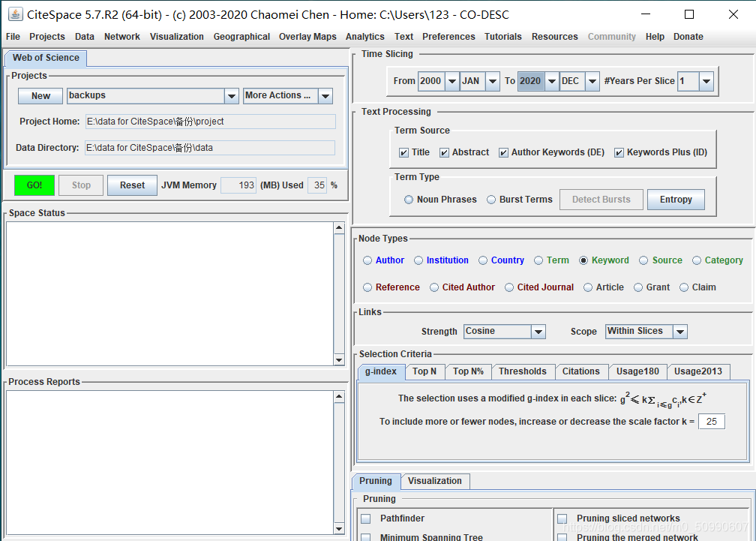This screenshot has width=756, height=541.
Task: Switch to the Thresholds tab
Action: pos(523,371)
